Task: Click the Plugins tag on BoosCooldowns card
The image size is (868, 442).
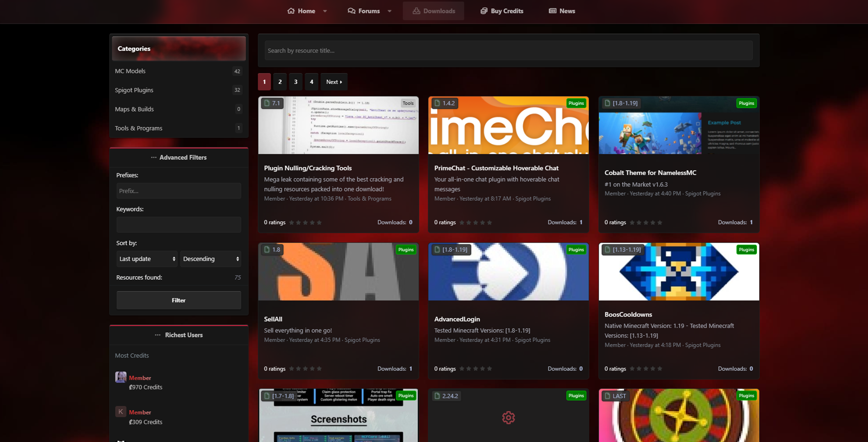Action: pyautogui.click(x=746, y=249)
